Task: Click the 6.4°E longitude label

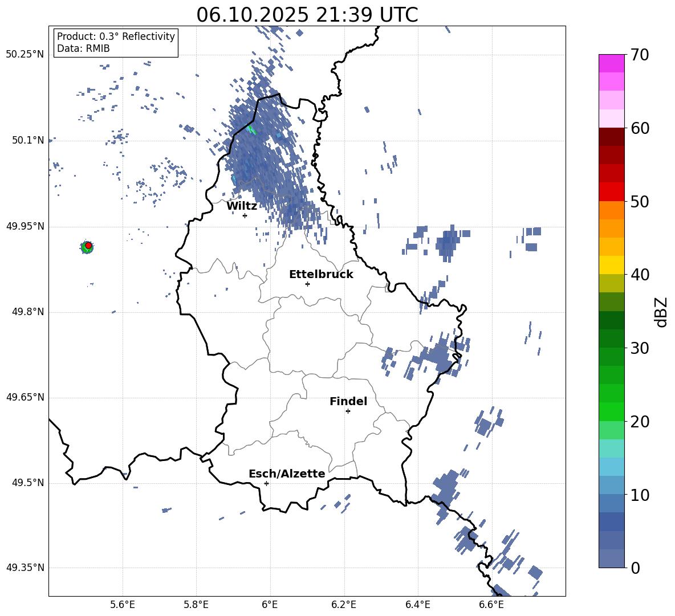Action: pos(417,605)
